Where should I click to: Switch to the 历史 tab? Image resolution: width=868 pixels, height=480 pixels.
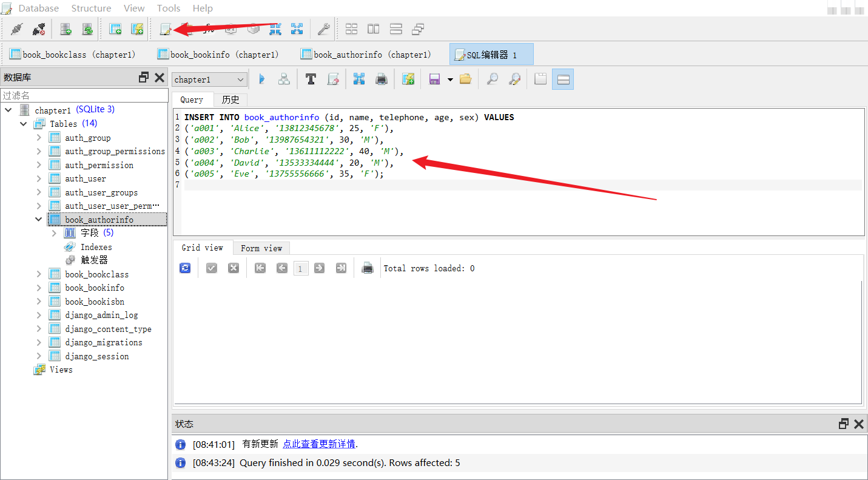pyautogui.click(x=230, y=100)
